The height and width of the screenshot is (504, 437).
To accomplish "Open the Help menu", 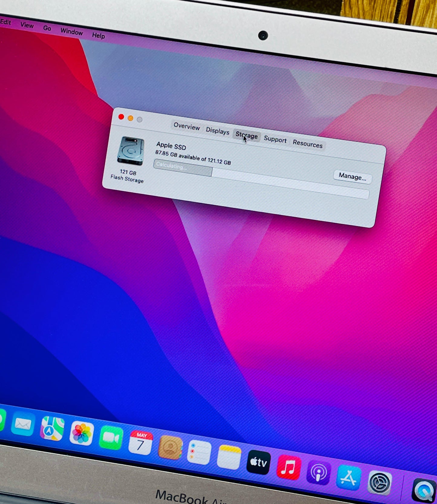I will point(98,35).
